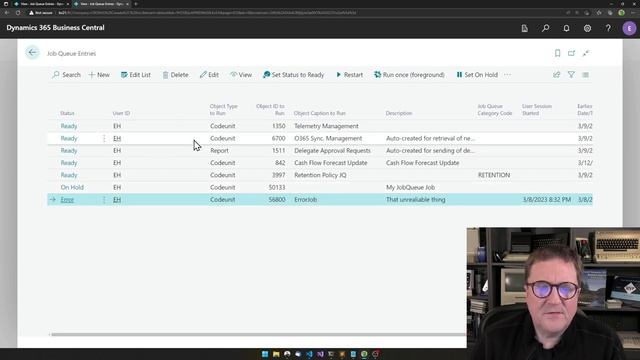640x360 pixels.
Task: Select the Telemetry Management cell
Action: 326,126
